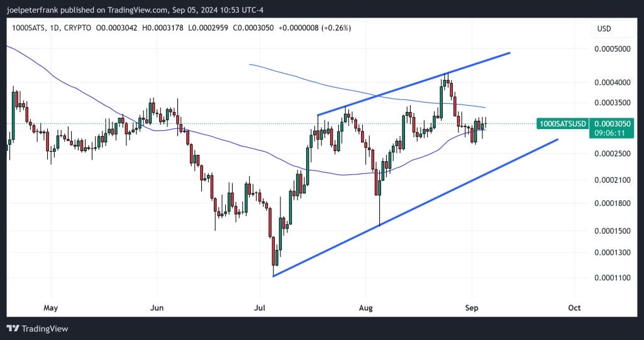This screenshot has width=644, height=340.
Task: Open the USD currency selector
Action: [604, 29]
